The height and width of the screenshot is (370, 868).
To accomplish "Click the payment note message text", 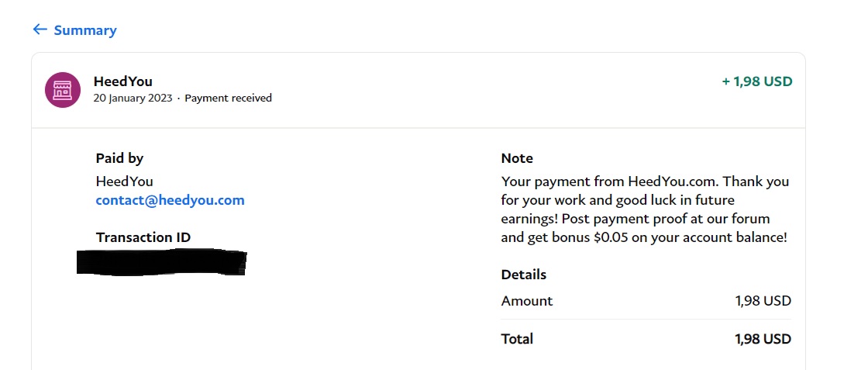I will [x=645, y=209].
